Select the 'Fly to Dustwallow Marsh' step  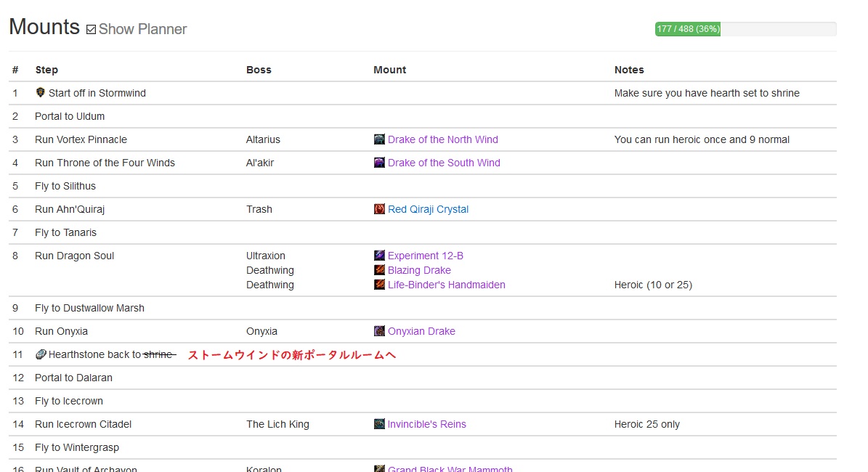pos(89,308)
